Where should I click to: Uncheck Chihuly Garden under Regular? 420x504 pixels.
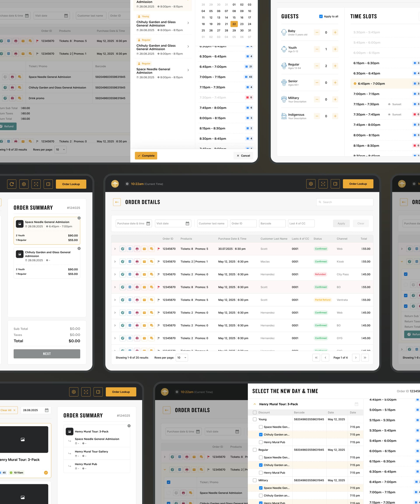point(261,465)
